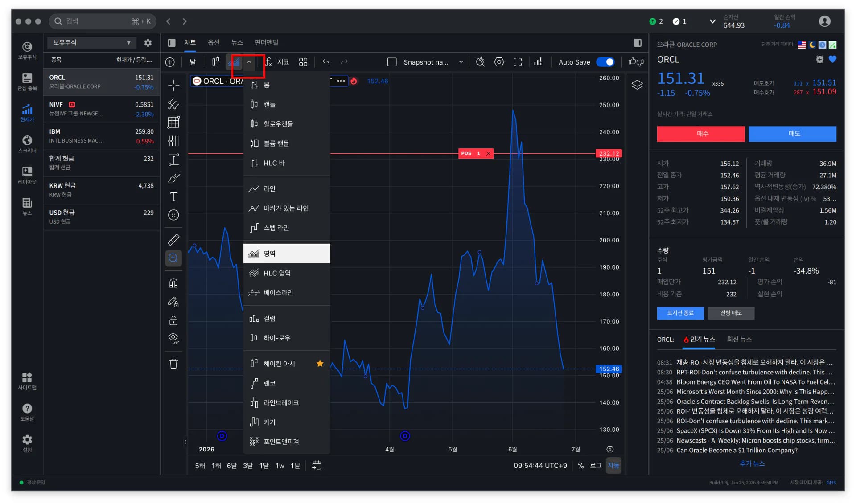Select 캔들 chart type
The image size is (856, 504).
click(x=287, y=104)
